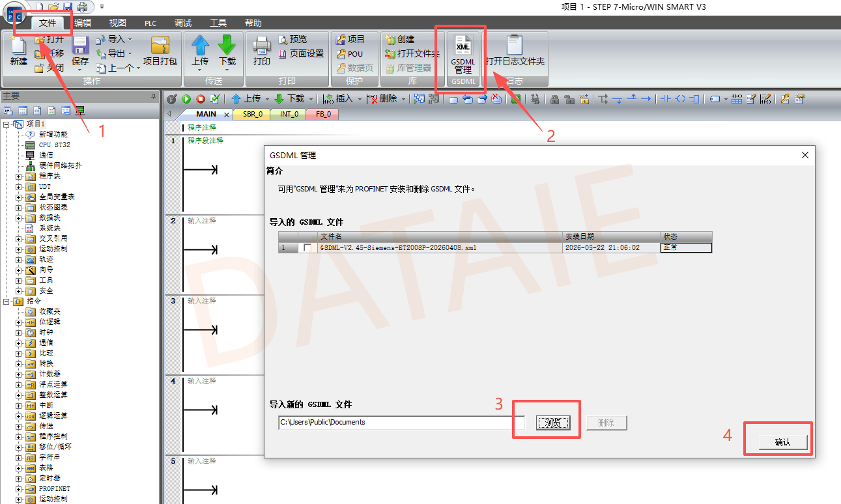Click the GSDML file path input field

[401, 423]
